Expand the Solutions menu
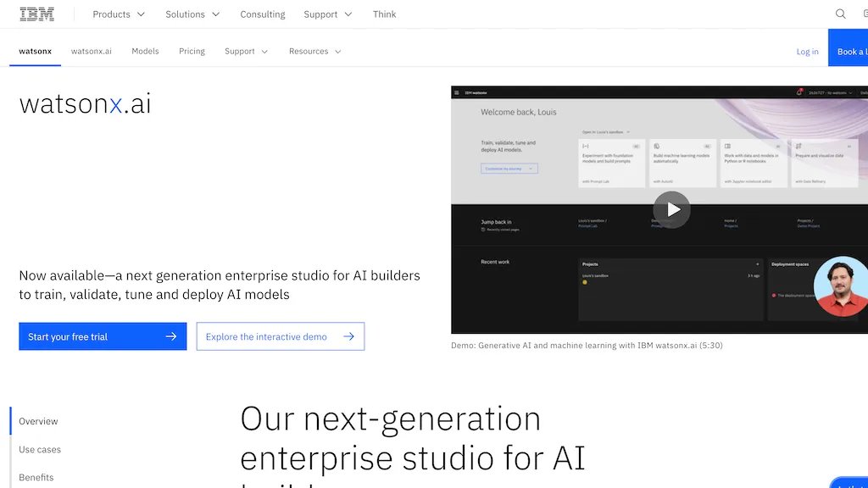This screenshot has width=868, height=488. point(192,14)
